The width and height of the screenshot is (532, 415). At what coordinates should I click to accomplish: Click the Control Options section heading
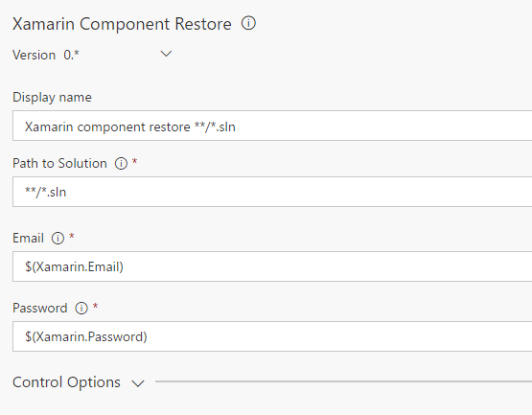pos(66,382)
